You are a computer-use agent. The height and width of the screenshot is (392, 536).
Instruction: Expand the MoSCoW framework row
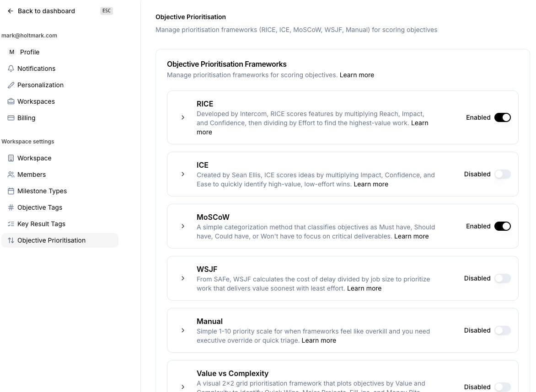pyautogui.click(x=183, y=226)
